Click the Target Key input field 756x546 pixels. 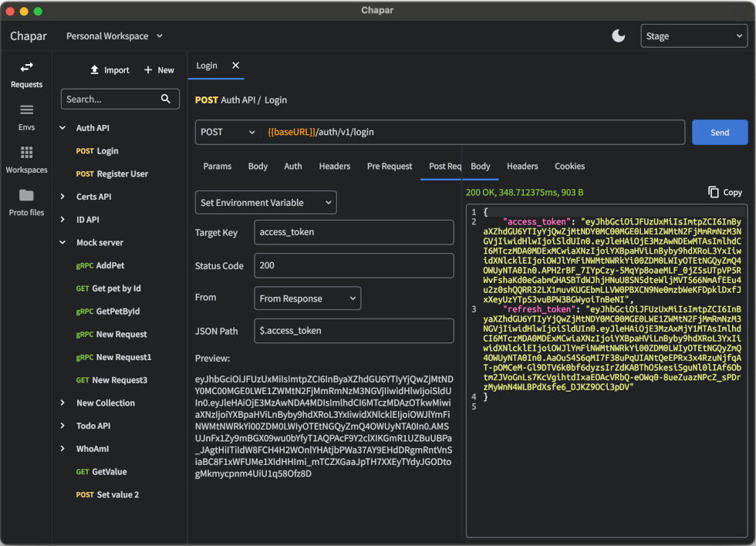click(354, 232)
